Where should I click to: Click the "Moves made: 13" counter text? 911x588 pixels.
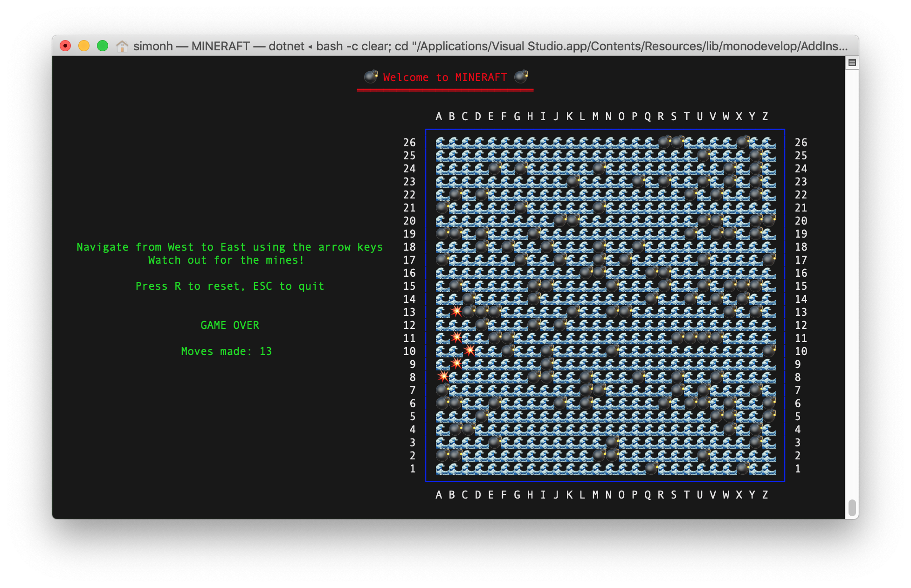click(x=226, y=351)
